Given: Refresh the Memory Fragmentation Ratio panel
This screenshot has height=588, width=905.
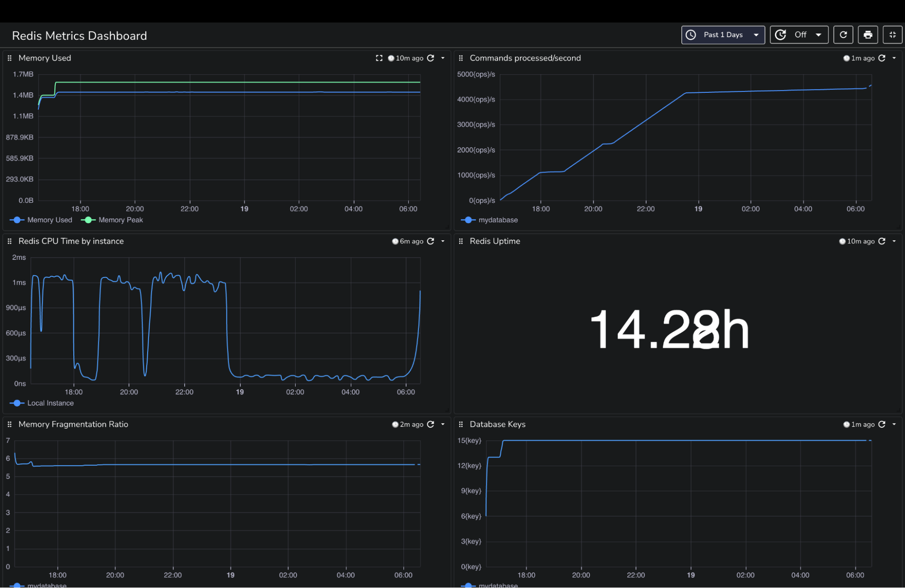Looking at the screenshot, I should tap(431, 424).
